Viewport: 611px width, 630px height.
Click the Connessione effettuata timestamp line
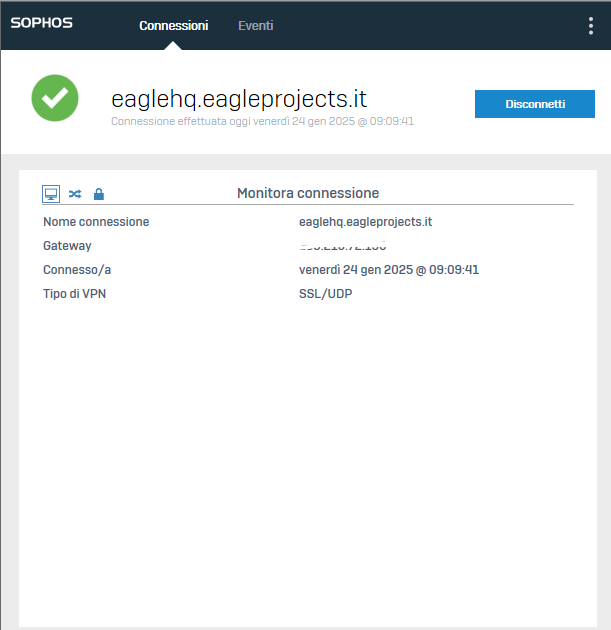(262, 121)
